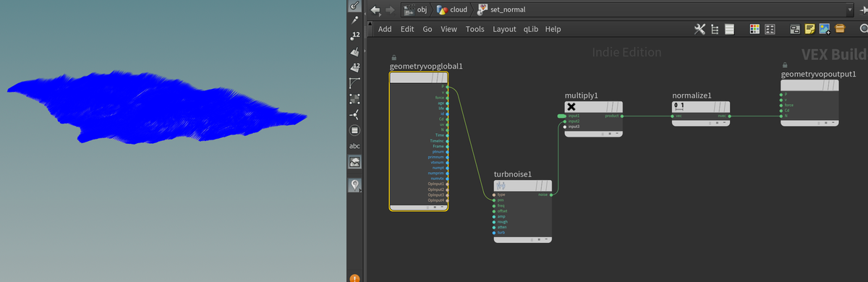Image resolution: width=868 pixels, height=282 pixels.
Task: Toggle the checkered points display icon
Action: tap(354, 99)
